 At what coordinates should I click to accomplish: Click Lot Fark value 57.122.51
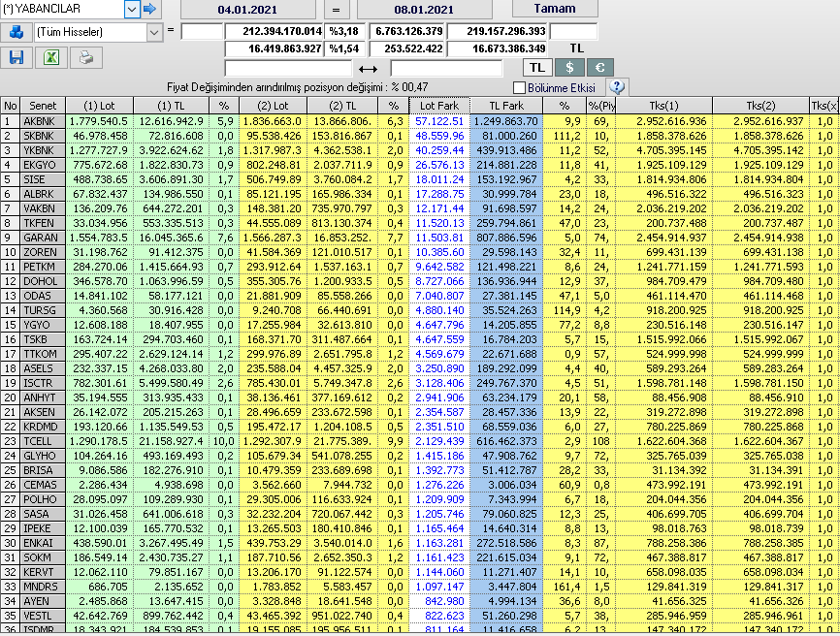click(439, 121)
